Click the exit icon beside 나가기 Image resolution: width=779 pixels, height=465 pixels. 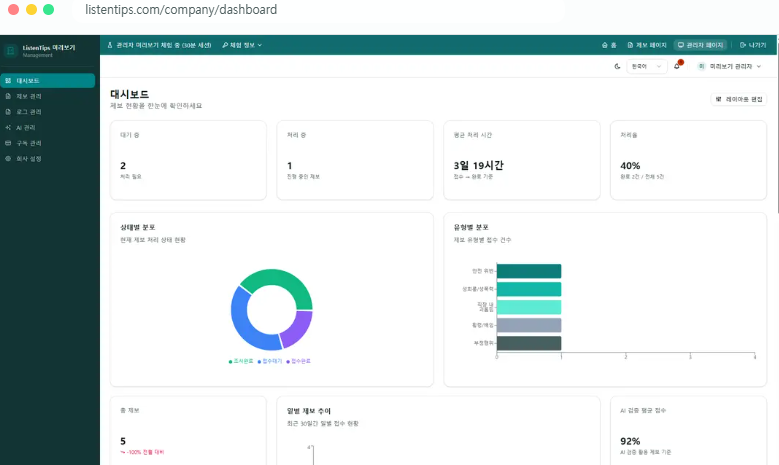click(x=743, y=45)
